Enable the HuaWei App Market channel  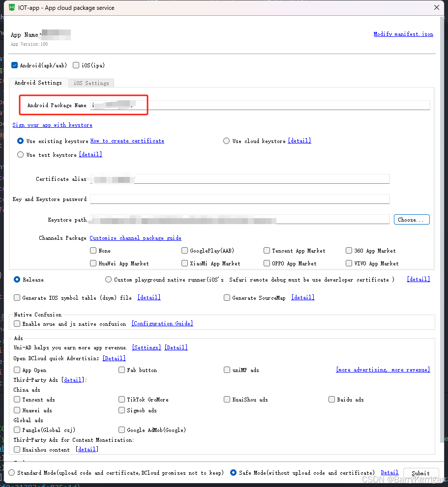pos(93,263)
